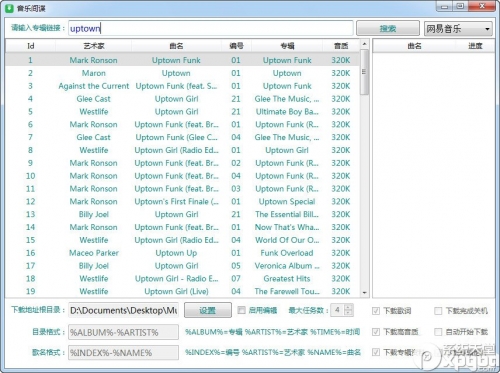Select row 1 Mark Ronson Uptown Funk
Screen dimensions: 500x373
183,60
